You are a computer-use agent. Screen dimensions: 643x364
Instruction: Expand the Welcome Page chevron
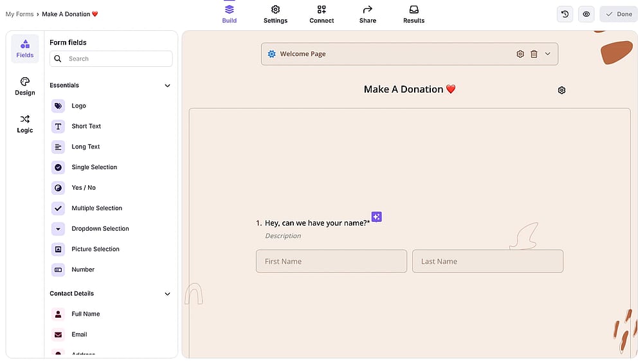click(x=547, y=54)
